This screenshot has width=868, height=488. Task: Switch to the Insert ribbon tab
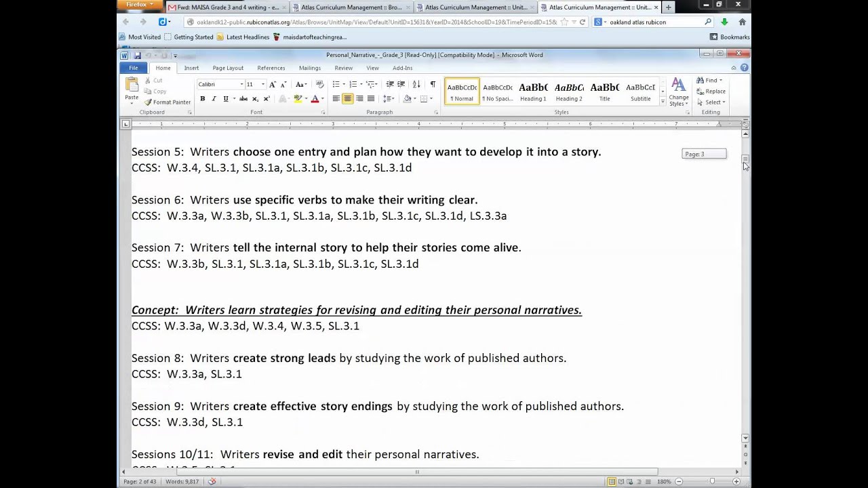click(191, 68)
